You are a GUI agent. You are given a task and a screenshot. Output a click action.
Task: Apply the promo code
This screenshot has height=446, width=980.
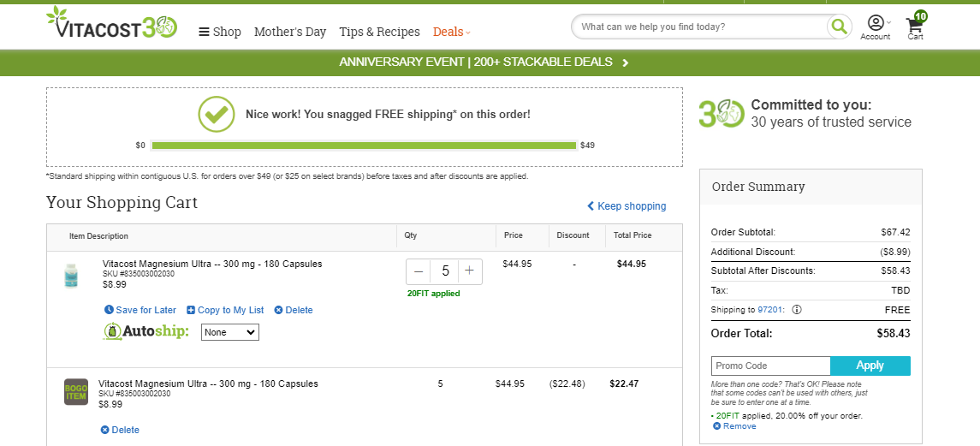870,366
